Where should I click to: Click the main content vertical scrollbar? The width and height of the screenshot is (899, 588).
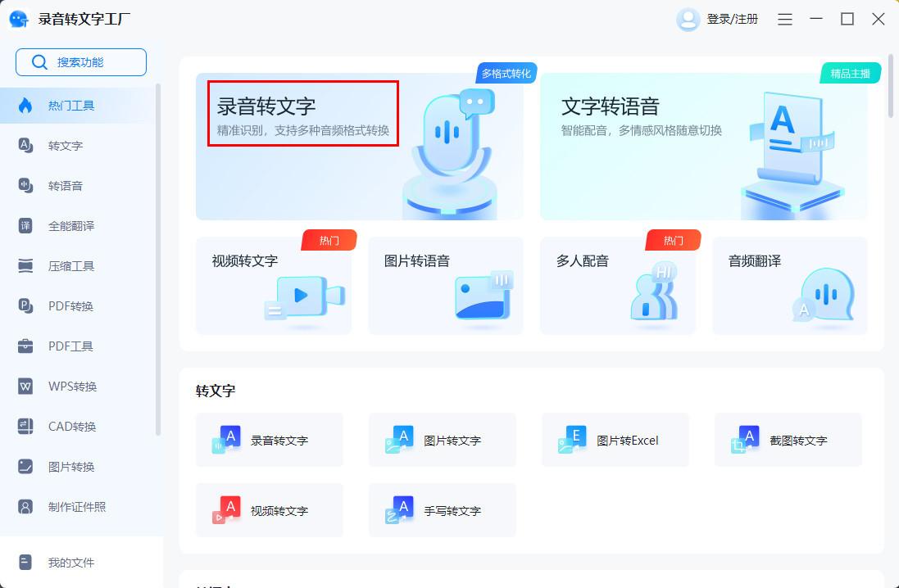coord(891,86)
